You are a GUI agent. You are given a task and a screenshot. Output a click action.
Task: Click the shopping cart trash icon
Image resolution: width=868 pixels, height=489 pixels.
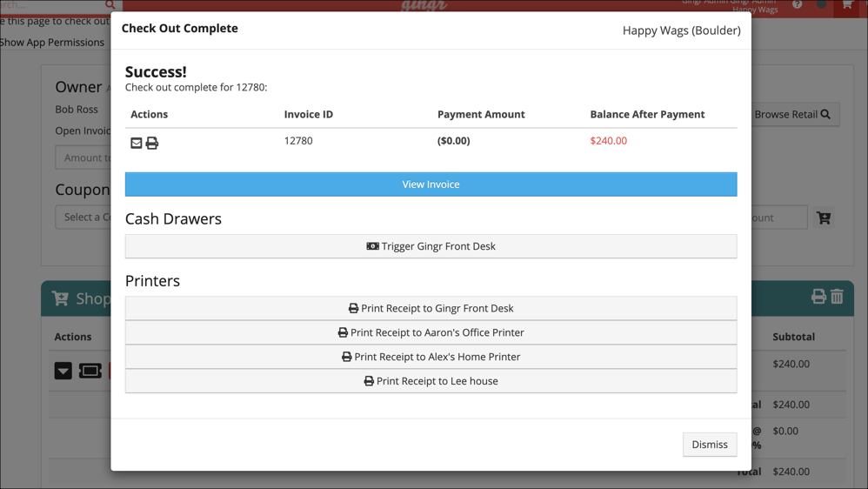(x=837, y=297)
